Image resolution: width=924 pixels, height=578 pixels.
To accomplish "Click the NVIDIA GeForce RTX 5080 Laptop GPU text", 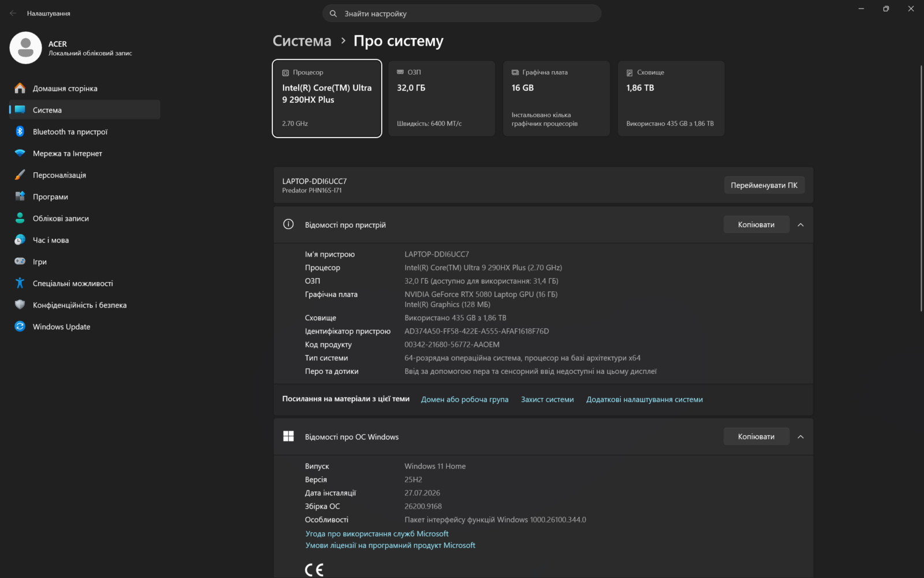I will coord(481,294).
